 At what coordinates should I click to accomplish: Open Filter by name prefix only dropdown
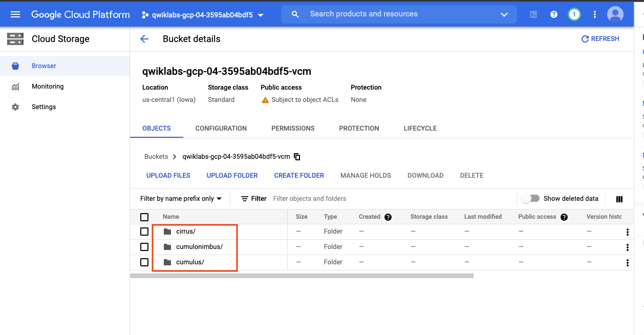point(181,199)
